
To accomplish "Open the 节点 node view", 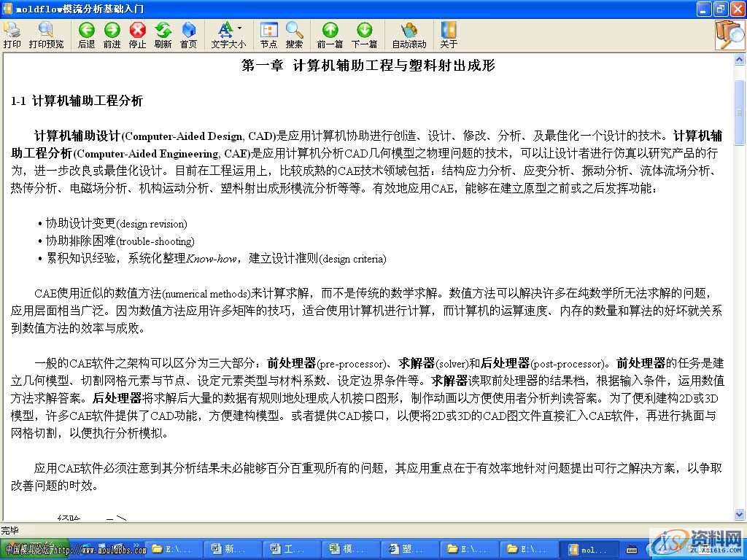I will pos(268,34).
